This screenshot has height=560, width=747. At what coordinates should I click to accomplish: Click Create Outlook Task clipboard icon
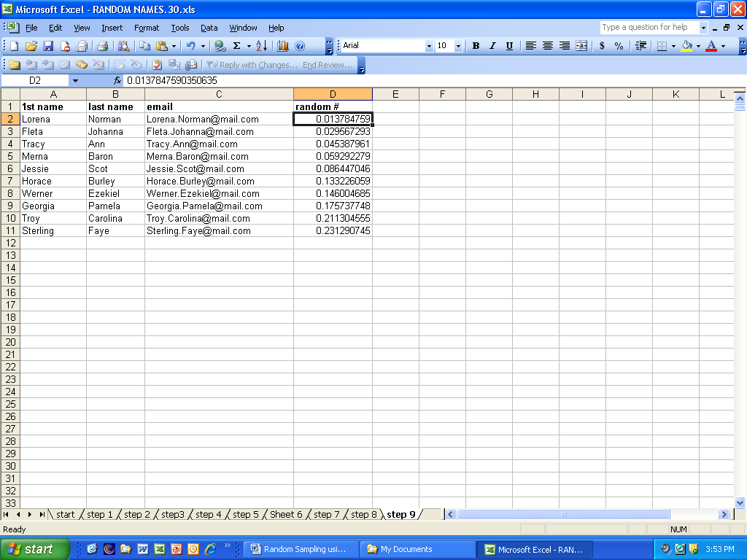pyautogui.click(x=158, y=65)
